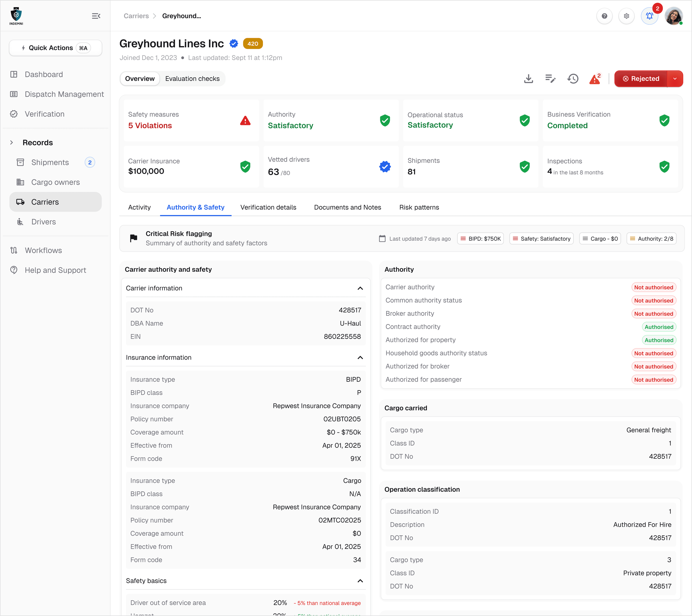Click the Authorized For Hire description
The height and width of the screenshot is (616, 692).
(642, 525)
